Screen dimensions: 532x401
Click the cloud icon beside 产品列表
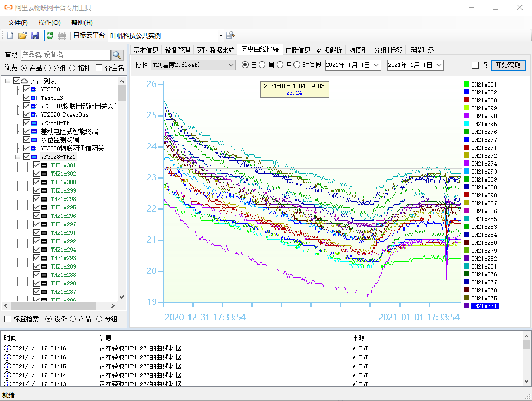tap(24, 81)
